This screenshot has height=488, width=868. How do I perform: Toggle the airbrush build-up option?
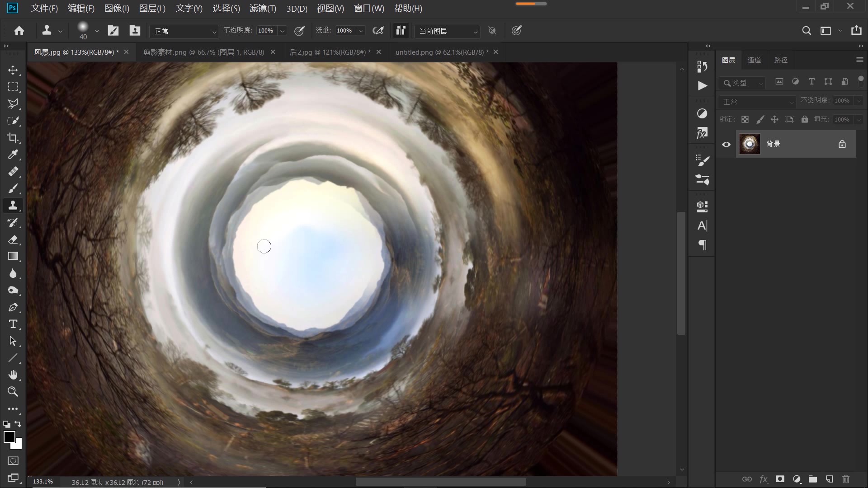[378, 31]
